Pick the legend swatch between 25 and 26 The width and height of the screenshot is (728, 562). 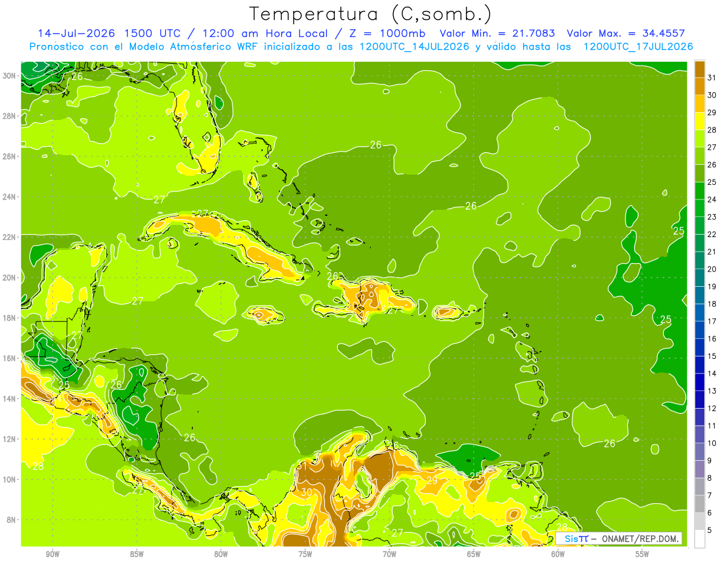click(x=699, y=173)
